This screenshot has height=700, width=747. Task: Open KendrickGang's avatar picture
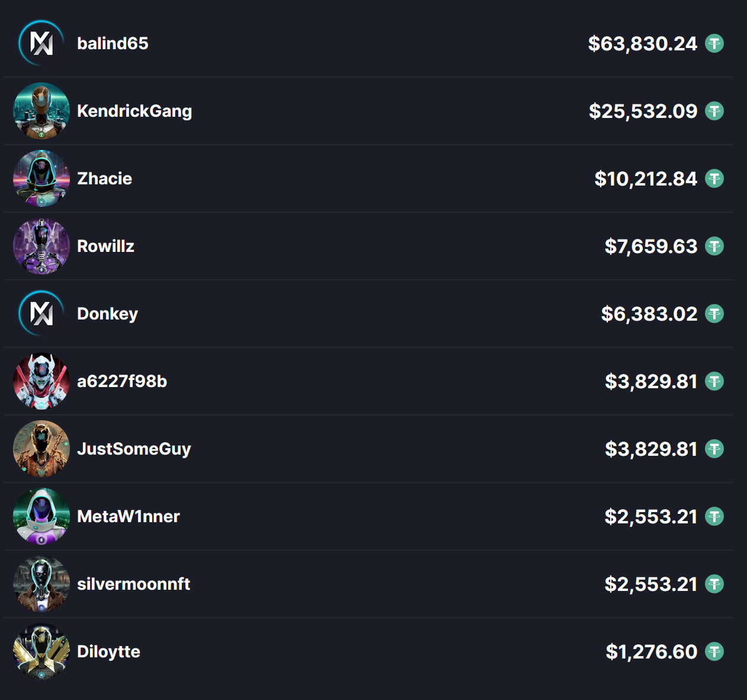pos(41,111)
